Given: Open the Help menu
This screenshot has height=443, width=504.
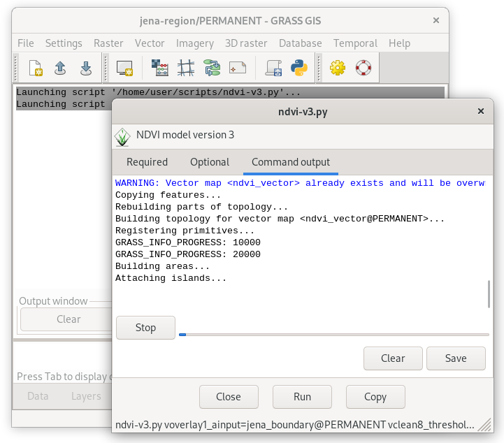Looking at the screenshot, I should click(399, 43).
